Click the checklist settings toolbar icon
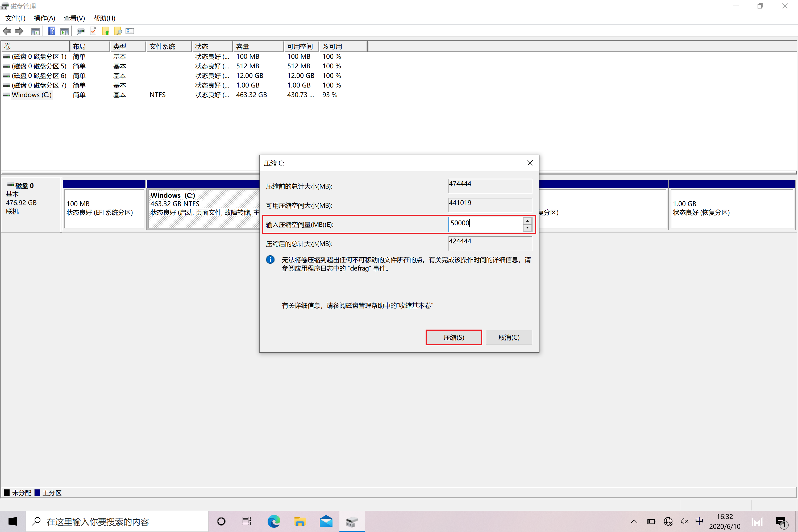This screenshot has width=798, height=532. click(x=130, y=31)
